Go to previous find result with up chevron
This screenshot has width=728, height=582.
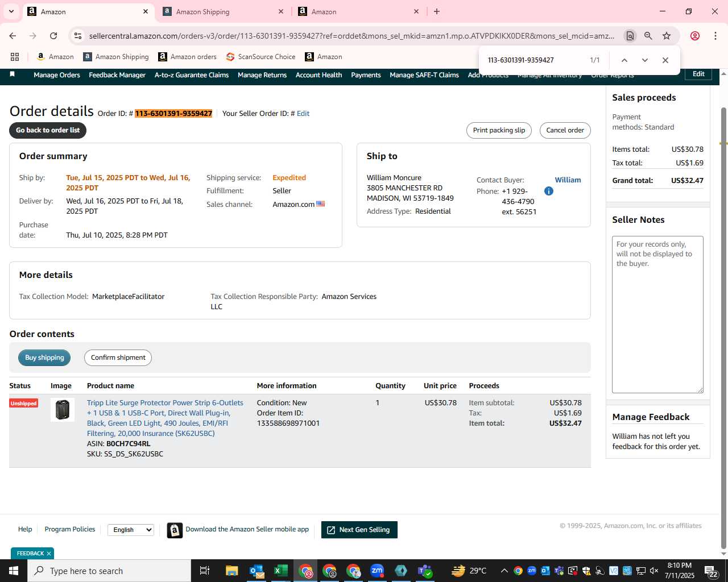point(624,60)
